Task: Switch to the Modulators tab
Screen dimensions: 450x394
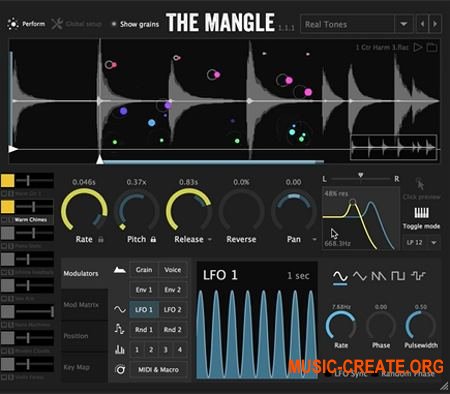Action: tap(84, 273)
